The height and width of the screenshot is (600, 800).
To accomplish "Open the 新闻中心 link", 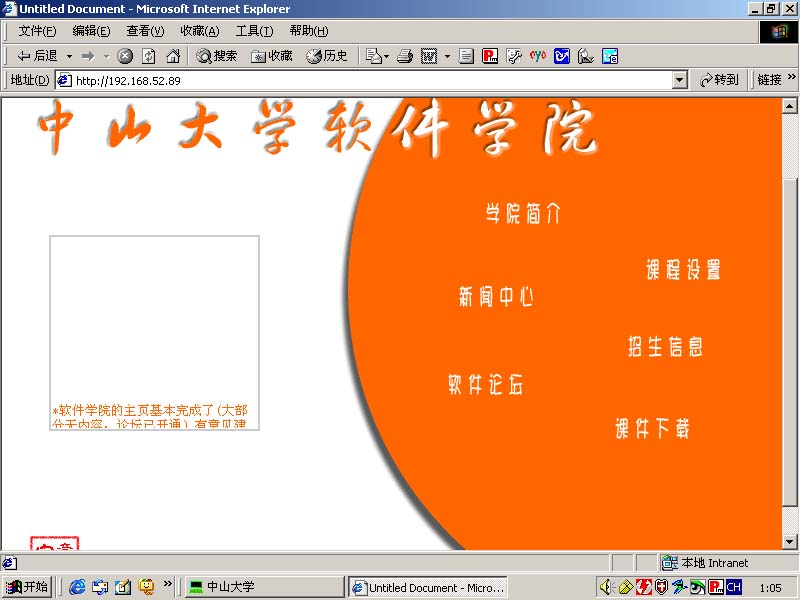I will tap(496, 297).
